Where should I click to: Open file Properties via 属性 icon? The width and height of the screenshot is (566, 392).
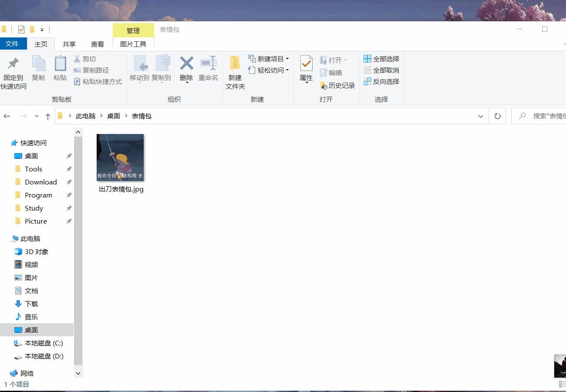point(306,70)
